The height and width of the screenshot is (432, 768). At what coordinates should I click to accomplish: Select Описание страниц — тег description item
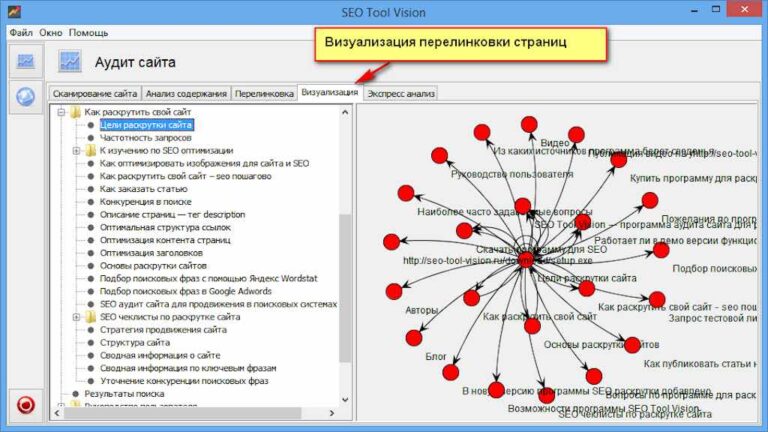[172, 214]
